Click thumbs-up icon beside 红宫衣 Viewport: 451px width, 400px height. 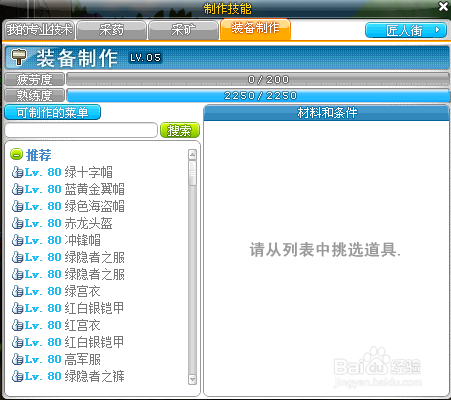pyautogui.click(x=17, y=325)
